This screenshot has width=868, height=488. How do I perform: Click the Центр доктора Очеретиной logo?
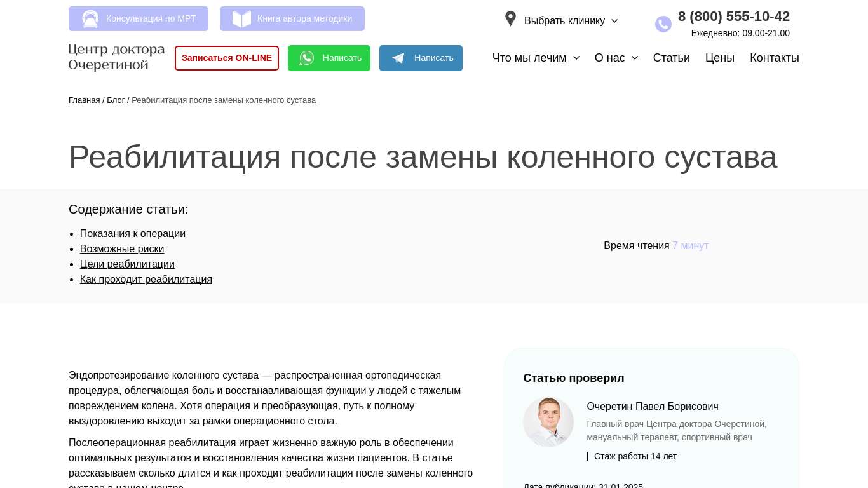coord(116,57)
